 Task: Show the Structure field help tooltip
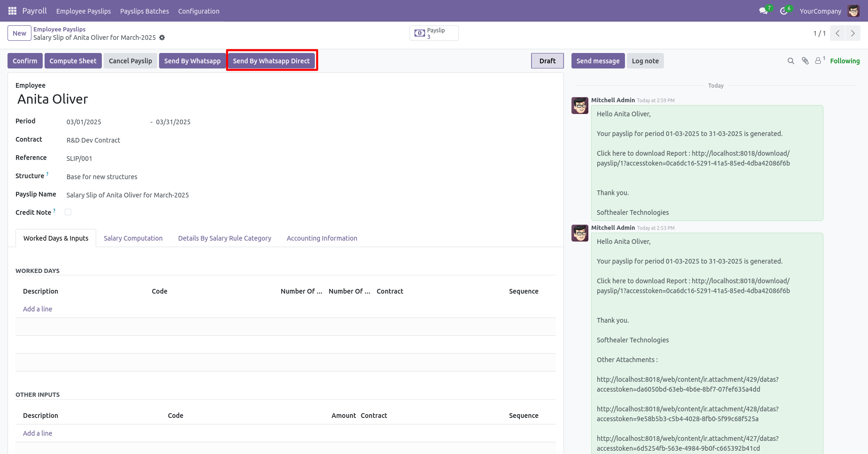pyautogui.click(x=47, y=174)
